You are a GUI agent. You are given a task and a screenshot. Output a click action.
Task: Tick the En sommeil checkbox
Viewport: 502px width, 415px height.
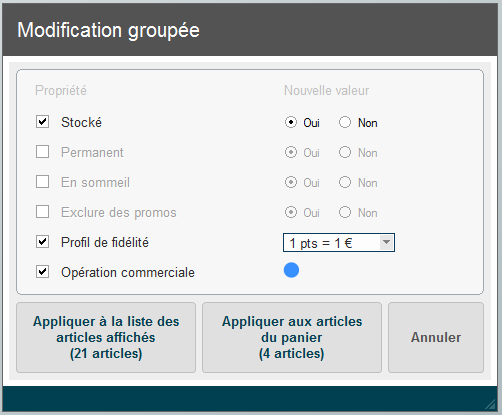42,182
